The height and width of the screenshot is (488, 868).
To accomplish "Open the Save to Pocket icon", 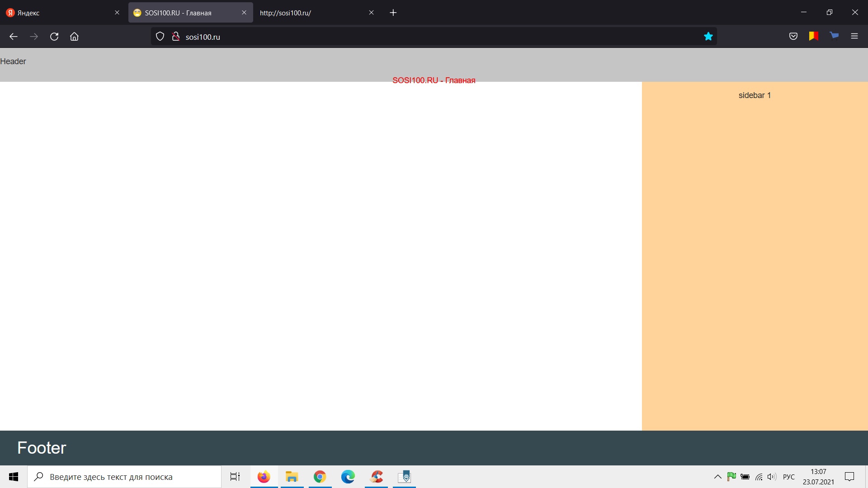I will 793,37.
